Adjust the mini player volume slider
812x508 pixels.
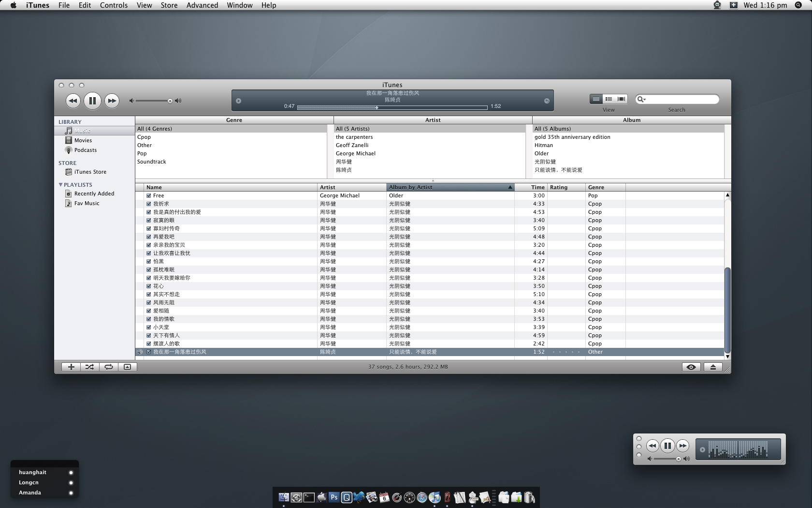[667, 459]
